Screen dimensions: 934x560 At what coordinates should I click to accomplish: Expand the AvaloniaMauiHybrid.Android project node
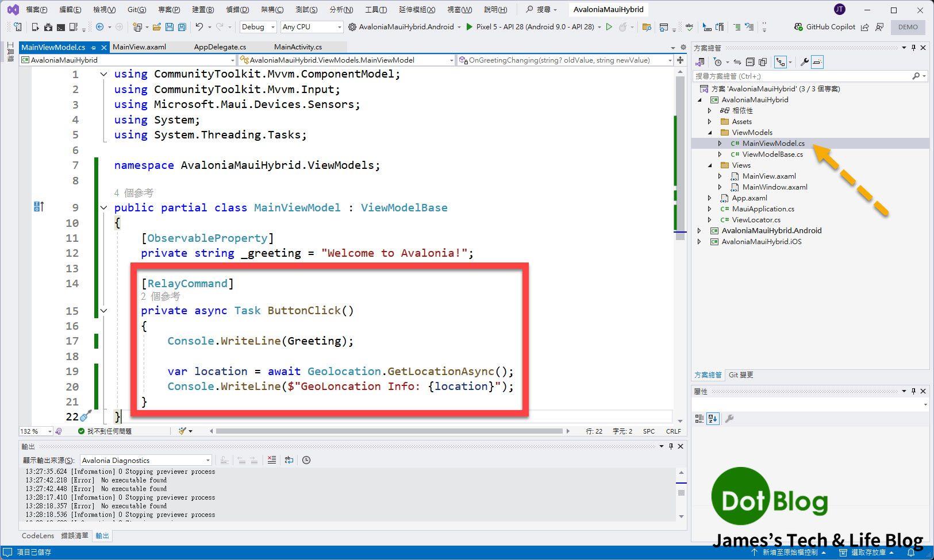[x=699, y=231]
